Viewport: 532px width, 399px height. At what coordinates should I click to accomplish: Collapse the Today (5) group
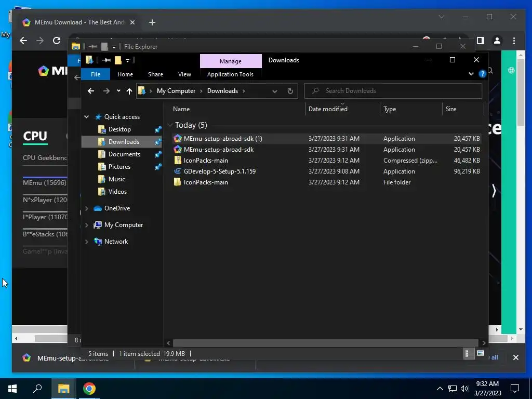170,125
